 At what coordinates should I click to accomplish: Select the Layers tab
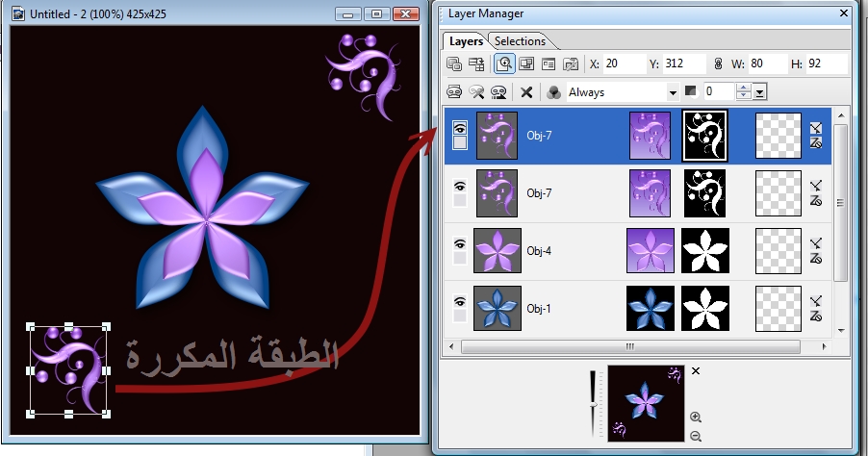click(x=467, y=41)
